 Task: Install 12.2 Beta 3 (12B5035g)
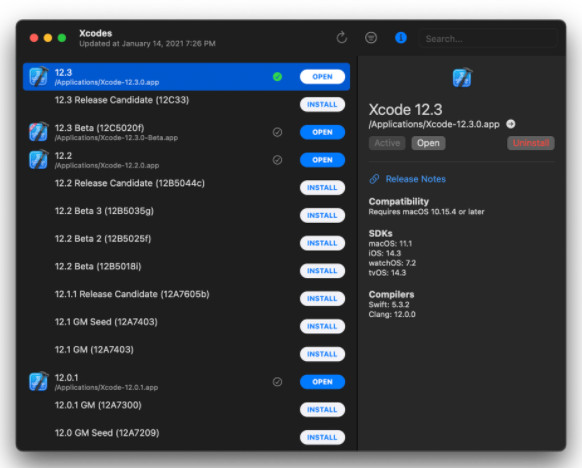(322, 215)
